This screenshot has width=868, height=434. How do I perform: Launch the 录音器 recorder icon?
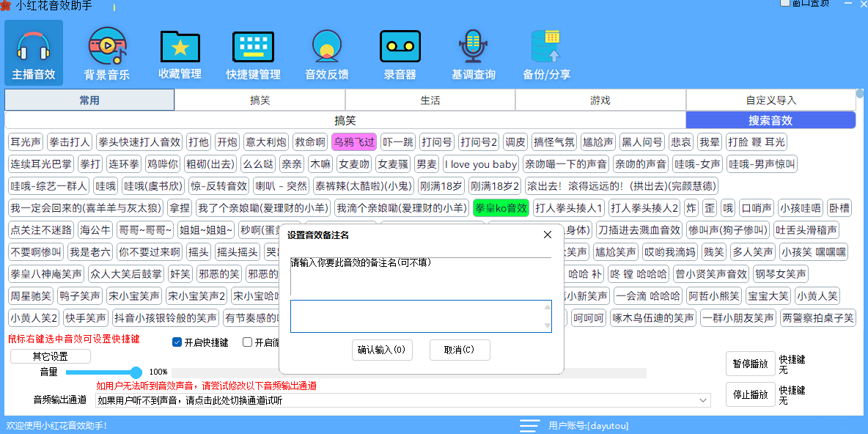[x=400, y=51]
